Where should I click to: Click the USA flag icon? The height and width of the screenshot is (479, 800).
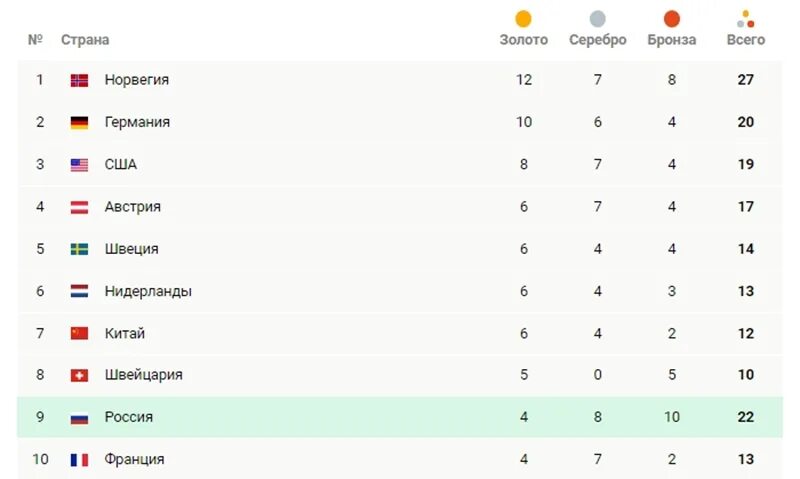click(79, 165)
